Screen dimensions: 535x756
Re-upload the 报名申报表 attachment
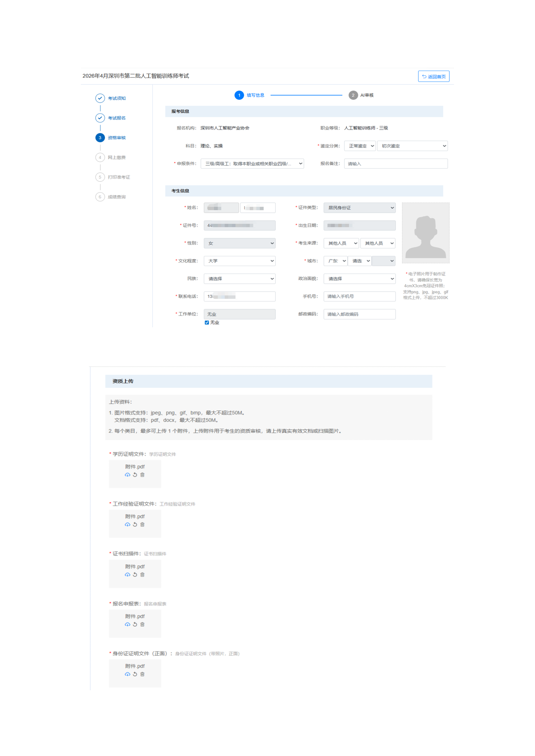point(135,624)
